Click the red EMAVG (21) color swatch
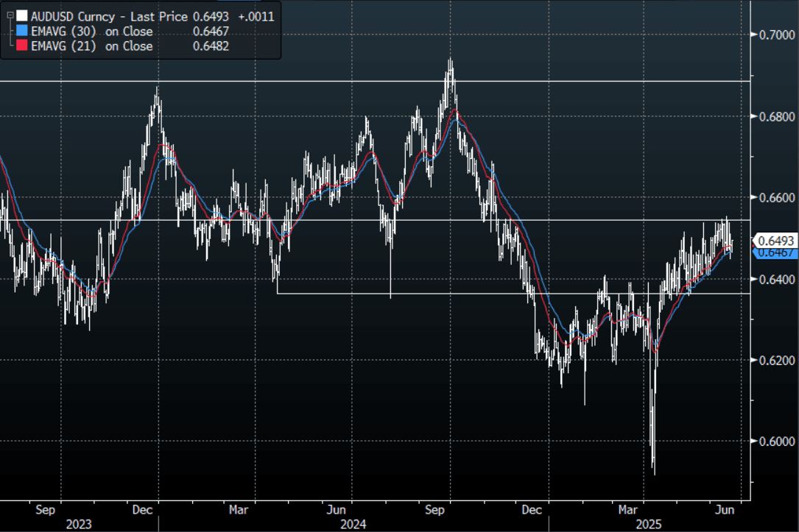The image size is (799, 532). [x=21, y=46]
